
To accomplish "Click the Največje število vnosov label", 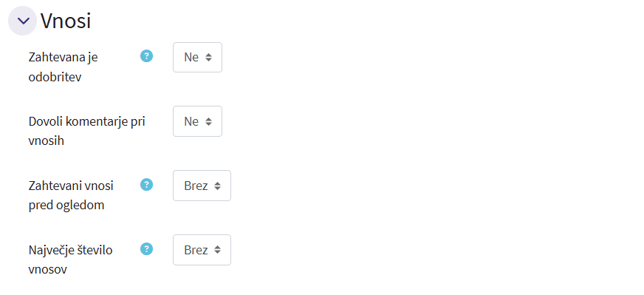I will coord(70,260).
